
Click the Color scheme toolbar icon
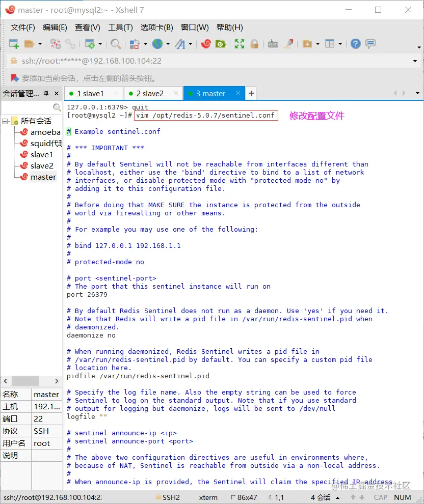(x=135, y=44)
